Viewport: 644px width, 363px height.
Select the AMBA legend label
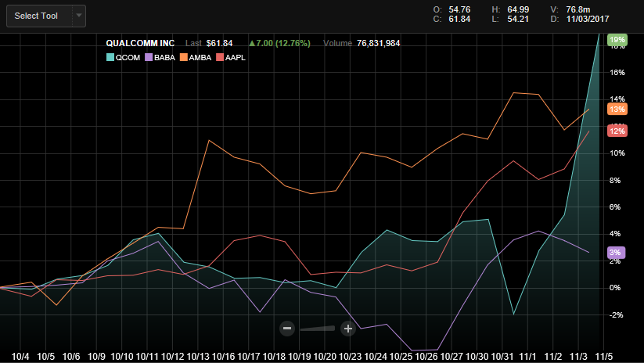[x=200, y=57]
